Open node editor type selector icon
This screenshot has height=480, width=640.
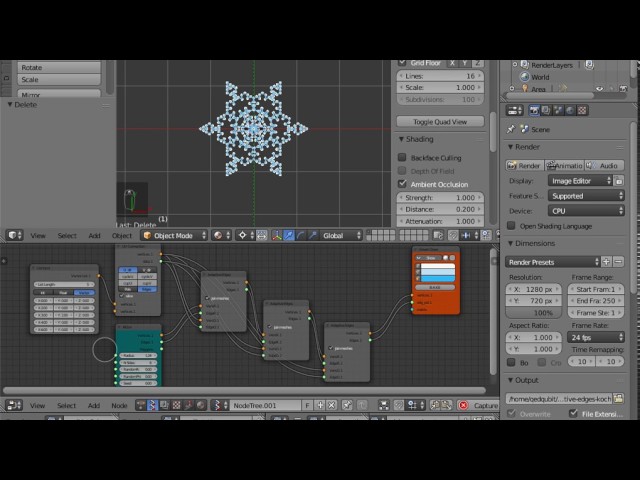tap(15, 405)
